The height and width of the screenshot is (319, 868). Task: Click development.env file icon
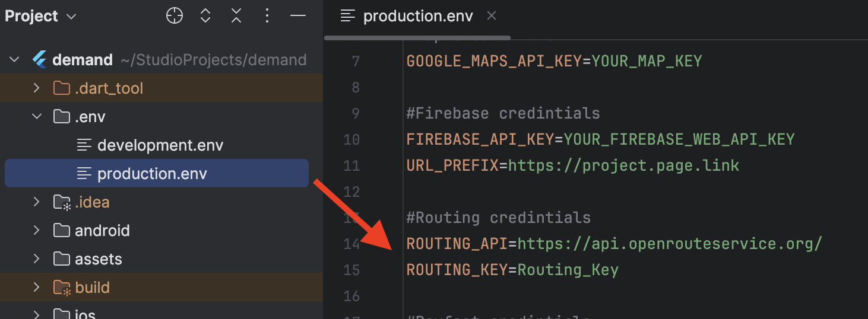click(84, 145)
